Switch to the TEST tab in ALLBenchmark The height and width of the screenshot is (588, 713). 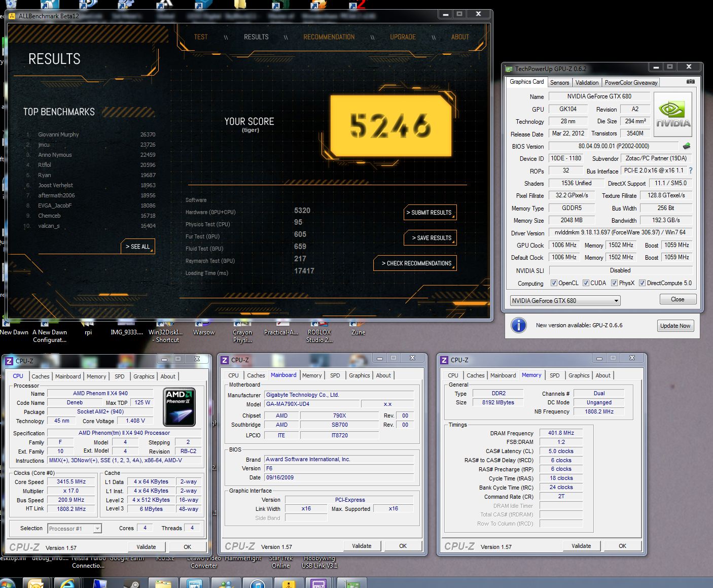click(201, 37)
